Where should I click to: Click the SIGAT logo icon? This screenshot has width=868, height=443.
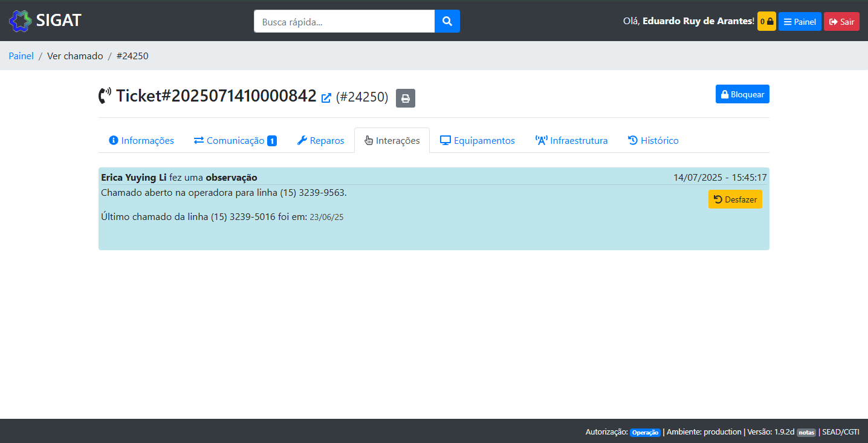[20, 21]
